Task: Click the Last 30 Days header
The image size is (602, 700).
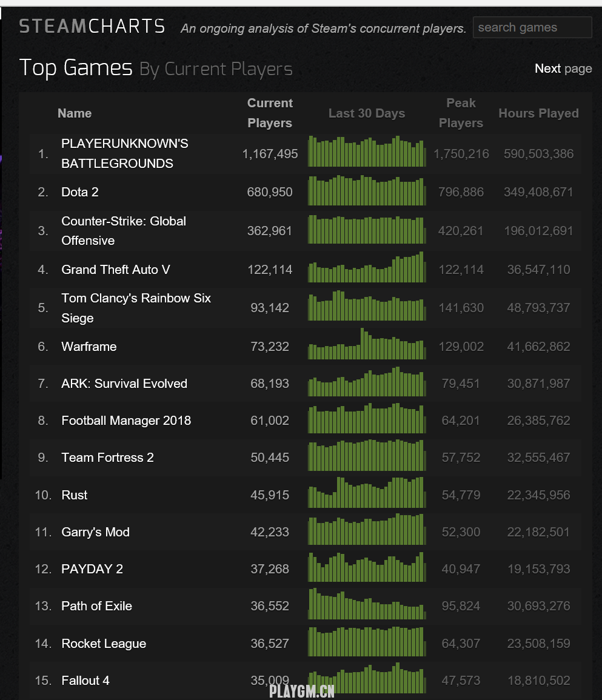Action: point(367,113)
